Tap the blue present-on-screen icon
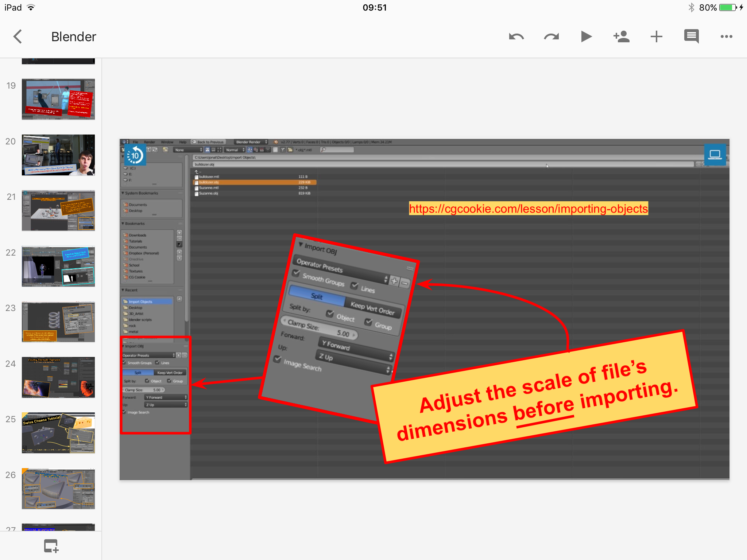 [715, 155]
